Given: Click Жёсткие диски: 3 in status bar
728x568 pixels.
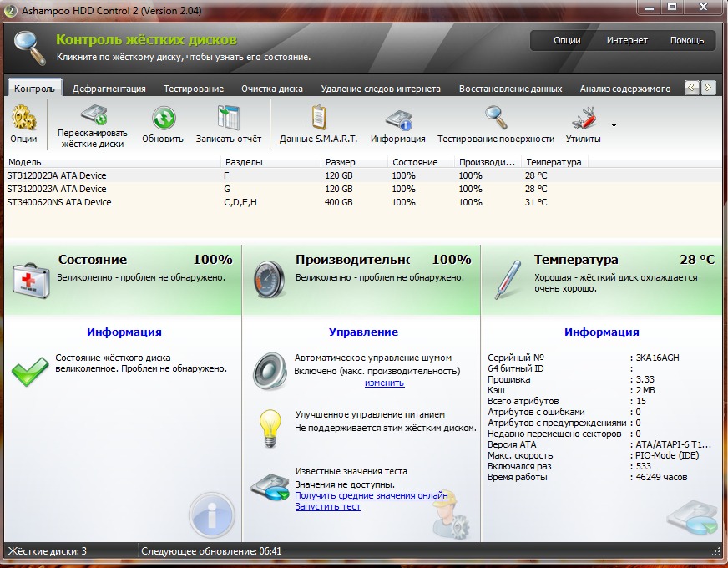Looking at the screenshot, I should click(48, 551).
